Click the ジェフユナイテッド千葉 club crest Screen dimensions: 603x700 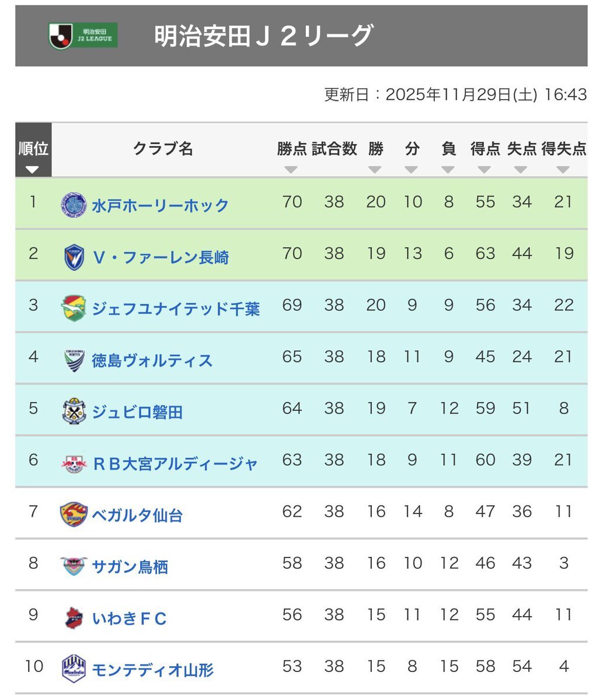pos(74,309)
